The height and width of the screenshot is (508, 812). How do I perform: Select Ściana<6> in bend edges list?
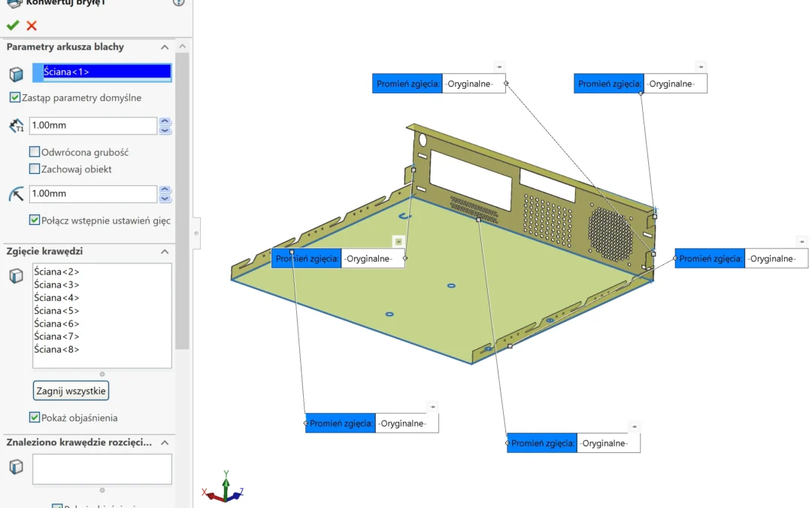(x=56, y=324)
